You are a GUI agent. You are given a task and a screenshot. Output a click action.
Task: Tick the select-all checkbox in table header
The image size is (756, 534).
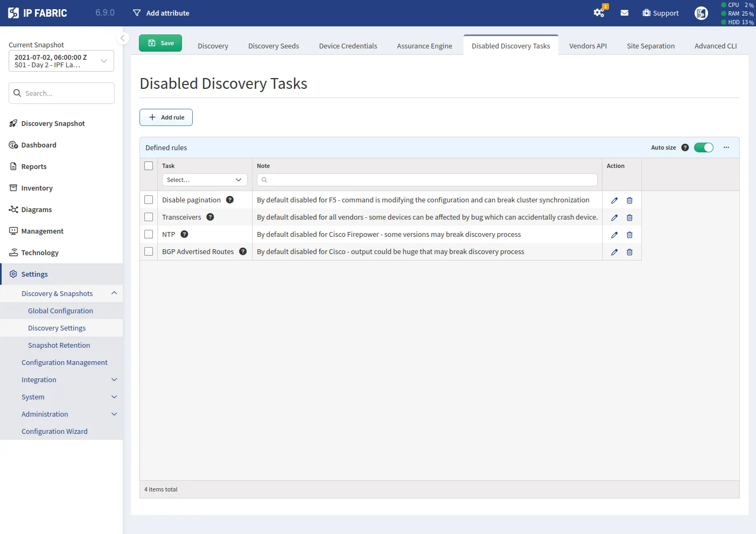(149, 166)
